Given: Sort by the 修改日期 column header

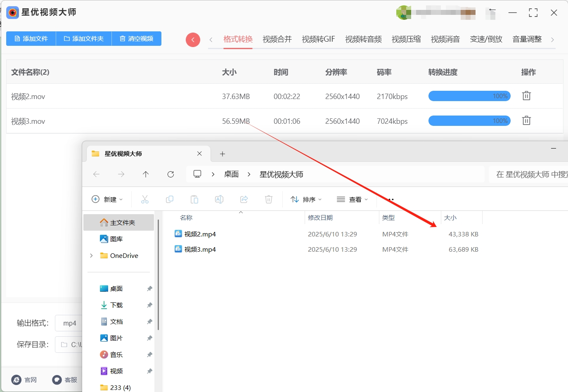Looking at the screenshot, I should [x=320, y=217].
